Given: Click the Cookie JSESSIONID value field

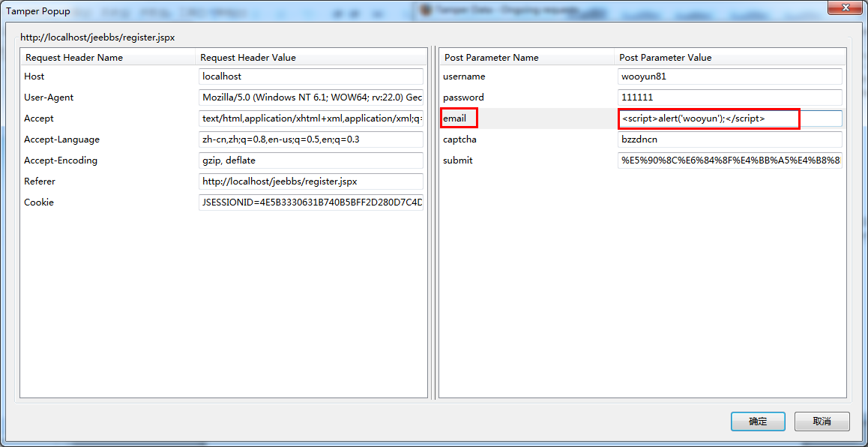Looking at the screenshot, I should click(311, 202).
